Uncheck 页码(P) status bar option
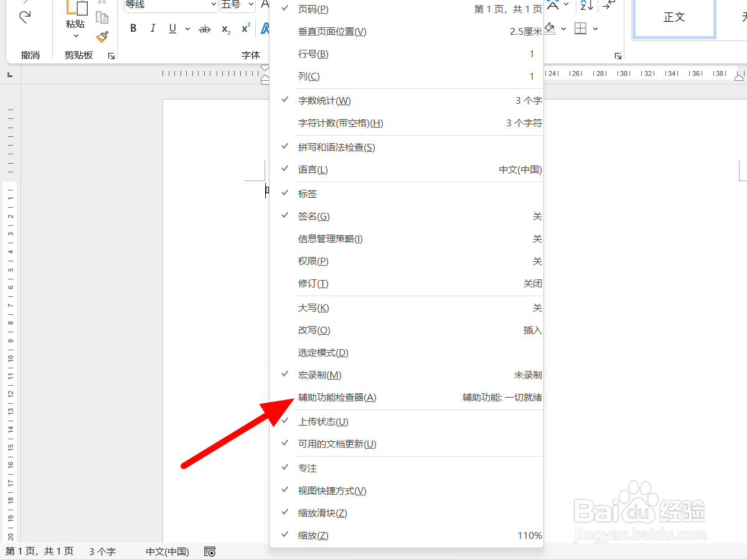The height and width of the screenshot is (560, 747). (406, 9)
